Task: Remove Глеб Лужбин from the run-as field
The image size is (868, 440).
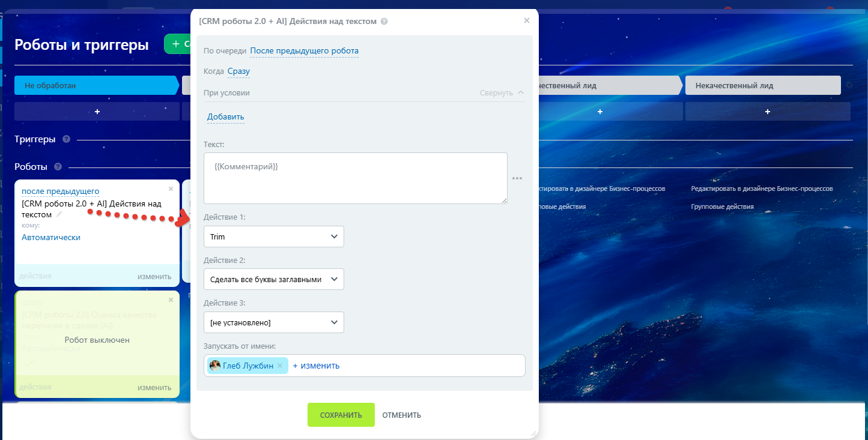Action: (280, 366)
